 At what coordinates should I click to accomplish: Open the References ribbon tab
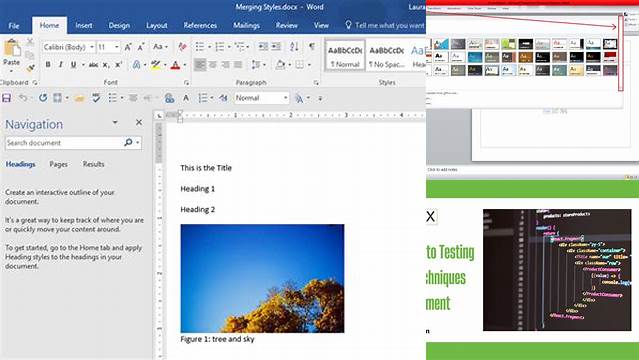pos(200,25)
